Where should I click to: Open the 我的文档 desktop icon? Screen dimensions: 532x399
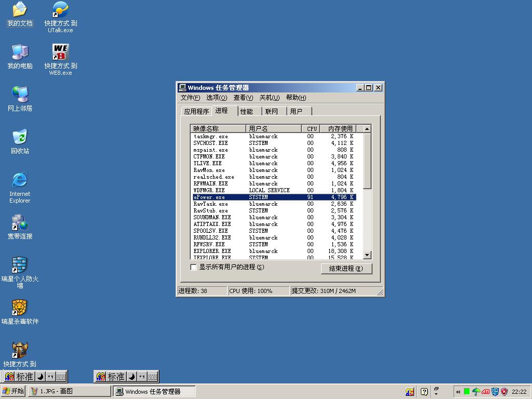click(x=20, y=14)
